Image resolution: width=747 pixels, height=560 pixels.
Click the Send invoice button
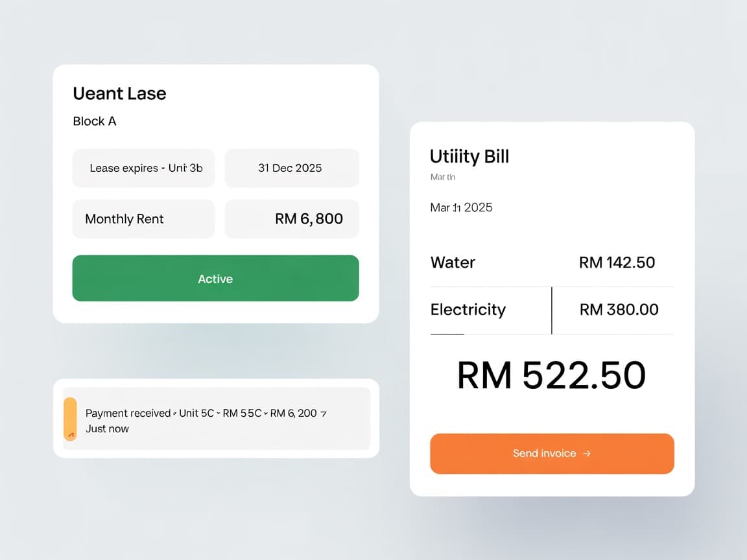[x=552, y=454]
